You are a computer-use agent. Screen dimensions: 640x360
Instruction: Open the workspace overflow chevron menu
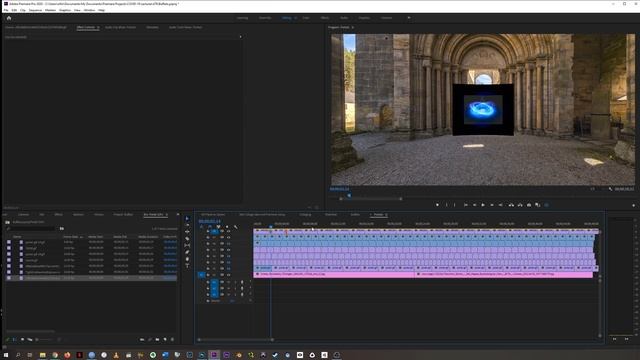pyautogui.click(x=409, y=18)
